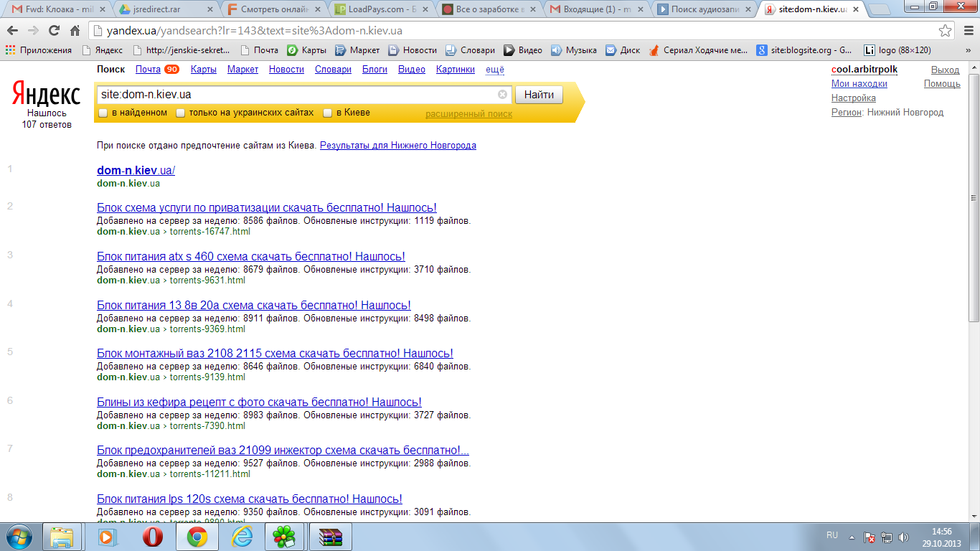Switch to the LoadPays.com tab
Viewport: 980px width, 551px height.
click(381, 10)
